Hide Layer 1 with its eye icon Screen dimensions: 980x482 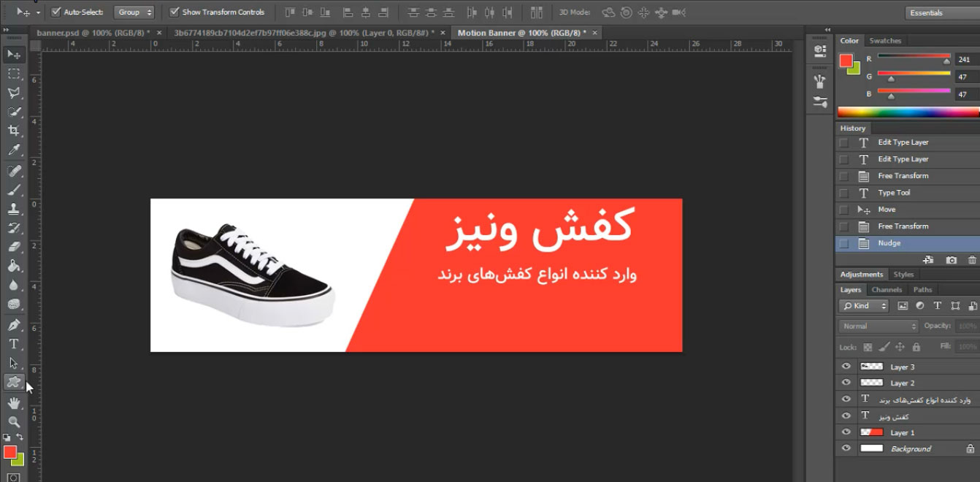(x=846, y=432)
